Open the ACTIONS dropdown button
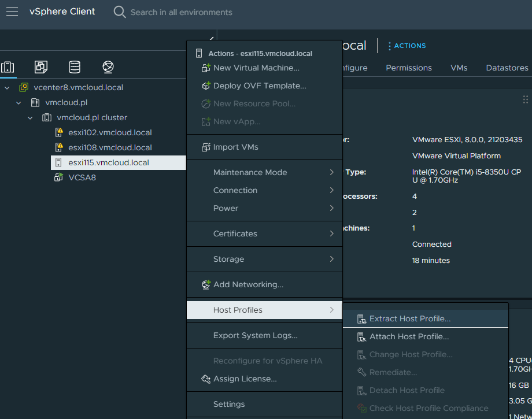532x419 pixels. 407,46
